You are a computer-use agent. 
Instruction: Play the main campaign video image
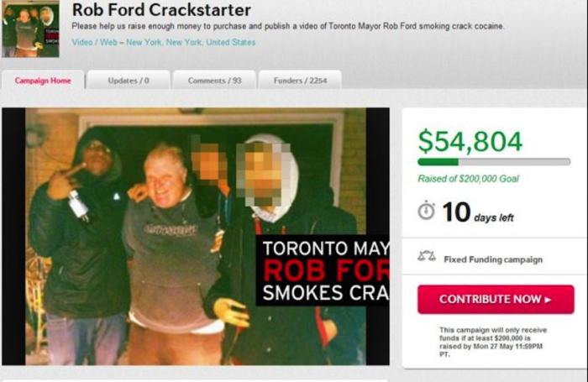coord(196,236)
